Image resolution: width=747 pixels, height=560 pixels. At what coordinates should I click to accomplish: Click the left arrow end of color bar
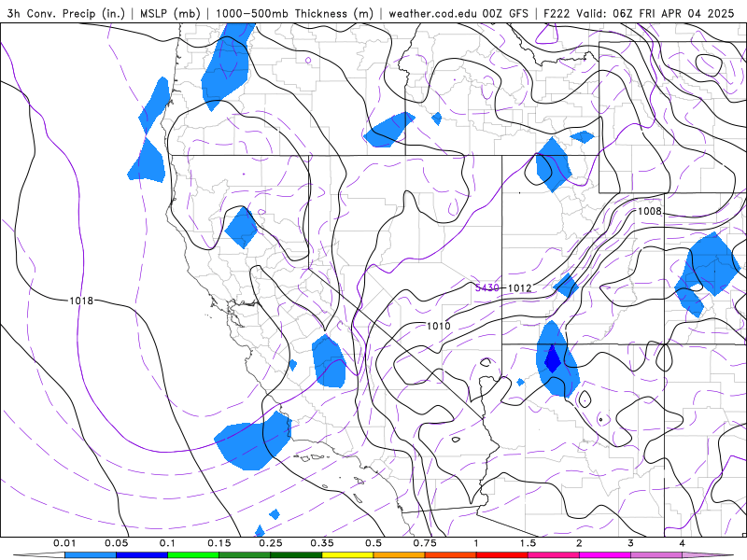coord(39,555)
